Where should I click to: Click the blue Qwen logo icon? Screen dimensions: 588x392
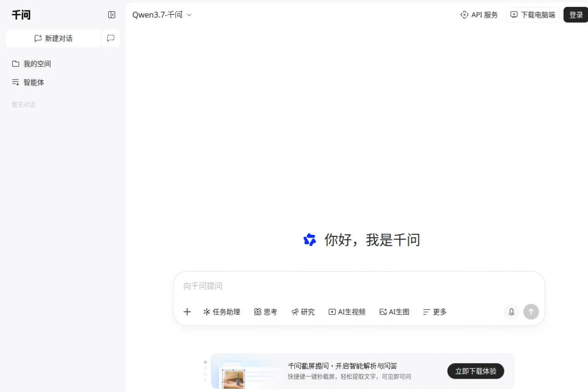[310, 240]
